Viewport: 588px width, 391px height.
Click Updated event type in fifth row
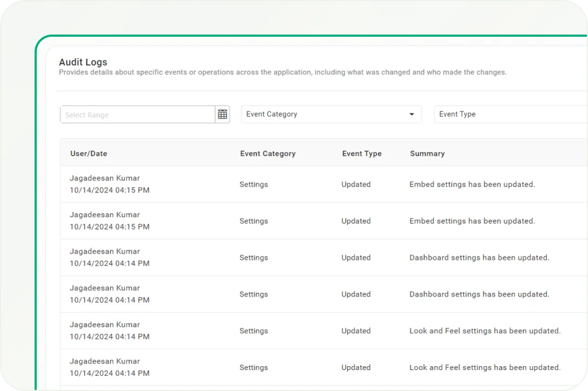point(356,331)
